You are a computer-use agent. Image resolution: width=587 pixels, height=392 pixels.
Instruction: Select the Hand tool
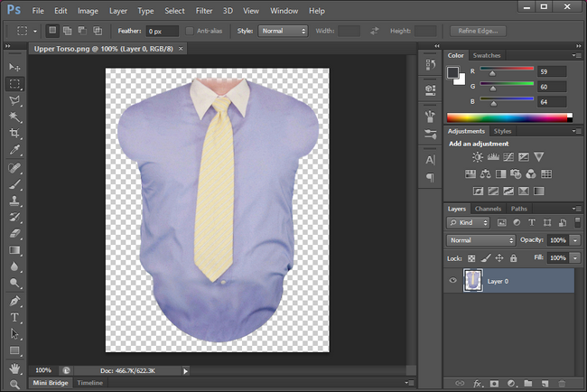pos(14,369)
